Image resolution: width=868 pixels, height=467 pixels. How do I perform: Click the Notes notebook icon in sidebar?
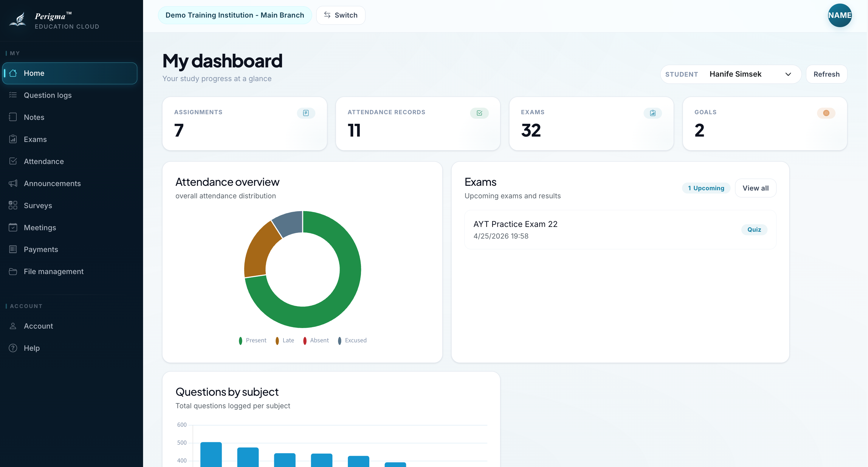click(x=13, y=117)
